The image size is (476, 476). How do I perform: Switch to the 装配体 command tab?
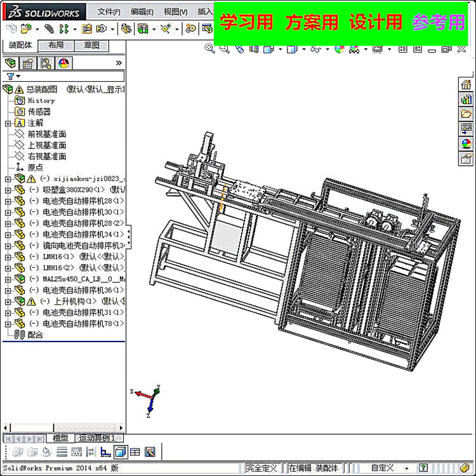click(20, 45)
